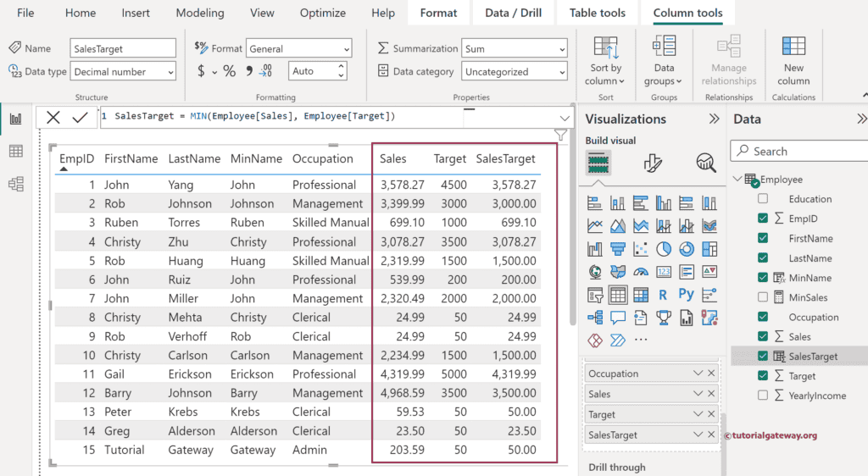
Task: Open the Home ribbon tab
Action: 81,13
